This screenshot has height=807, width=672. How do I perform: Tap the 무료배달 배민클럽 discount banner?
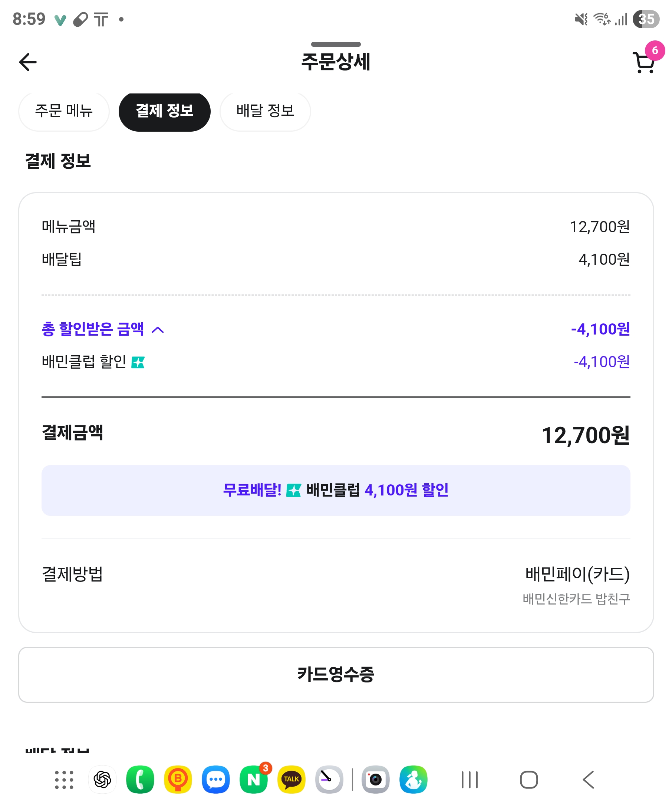click(336, 490)
